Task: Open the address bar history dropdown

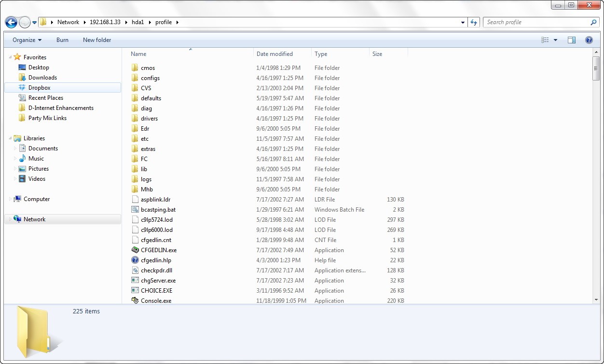Action: (x=463, y=22)
